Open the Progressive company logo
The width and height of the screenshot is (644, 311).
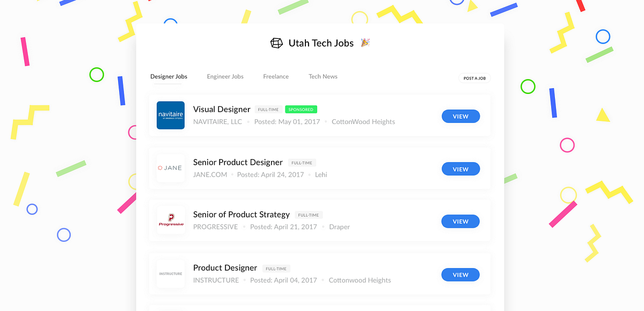coord(171,220)
